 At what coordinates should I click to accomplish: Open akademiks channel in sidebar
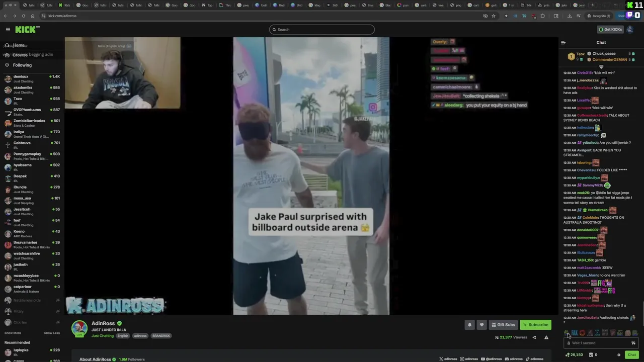(x=31, y=90)
